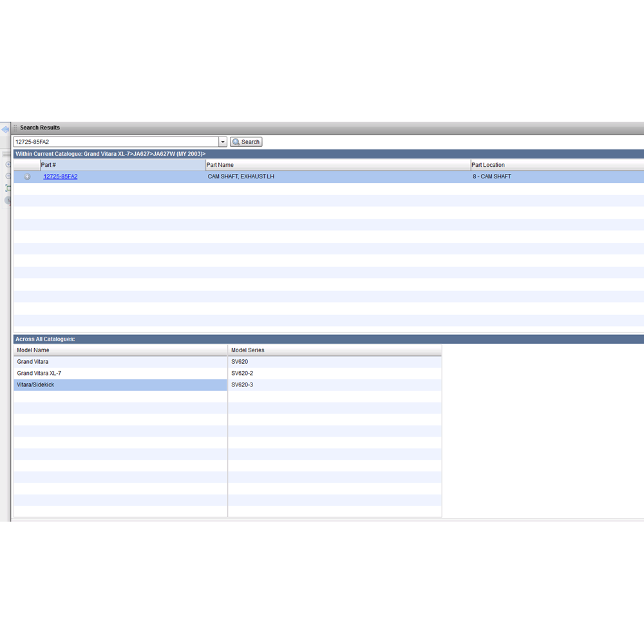
Task: Sort by Part Location column header
Action: [554, 165]
